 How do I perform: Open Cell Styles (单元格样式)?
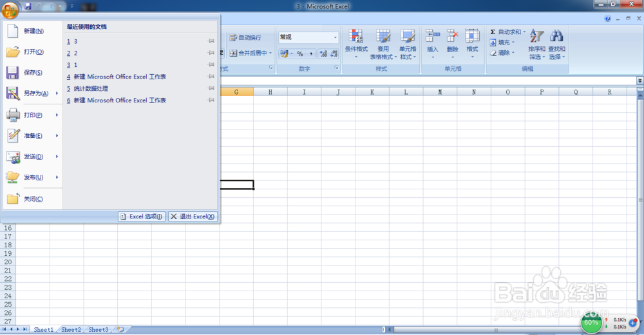pyautogui.click(x=408, y=44)
